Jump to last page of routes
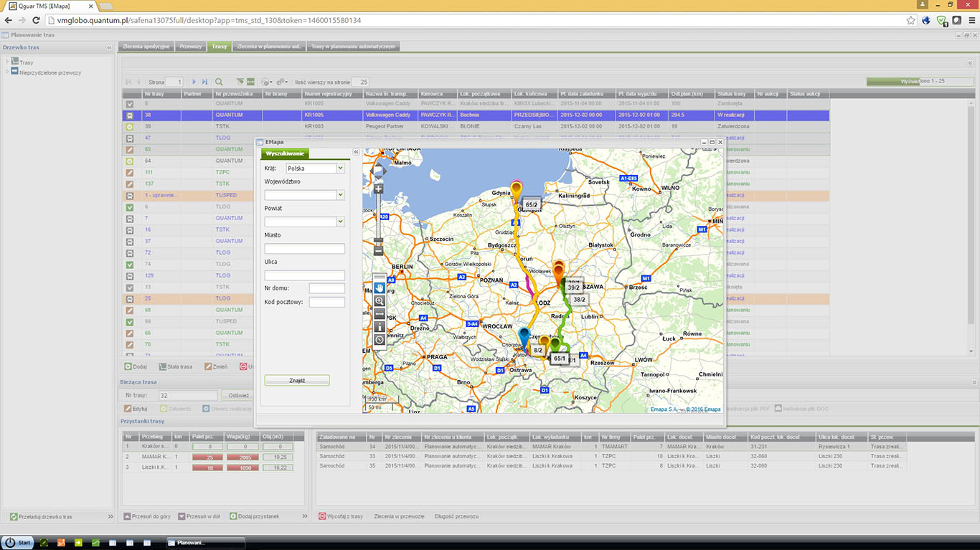 pos(204,82)
